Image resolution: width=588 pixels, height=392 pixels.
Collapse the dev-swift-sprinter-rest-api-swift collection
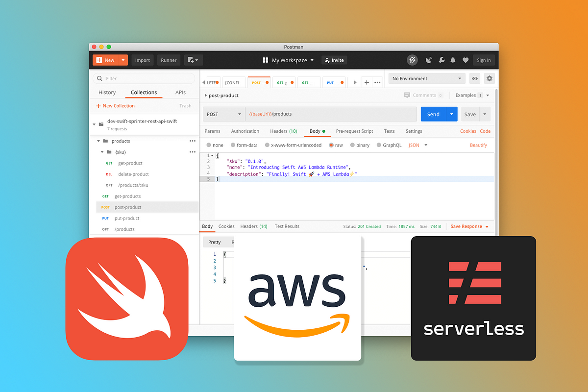tap(94, 124)
